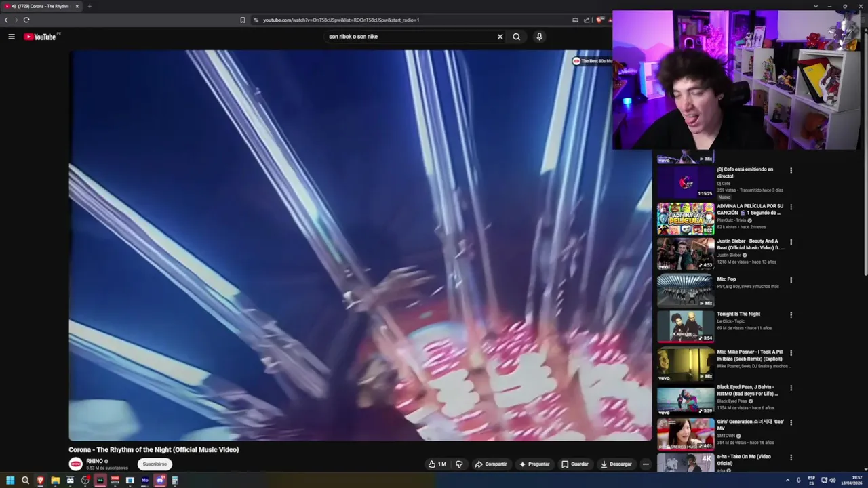This screenshot has height=488, width=868.
Task: Open ADIVINA LA PELÍCULA thumbnail
Action: pyautogui.click(x=686, y=218)
